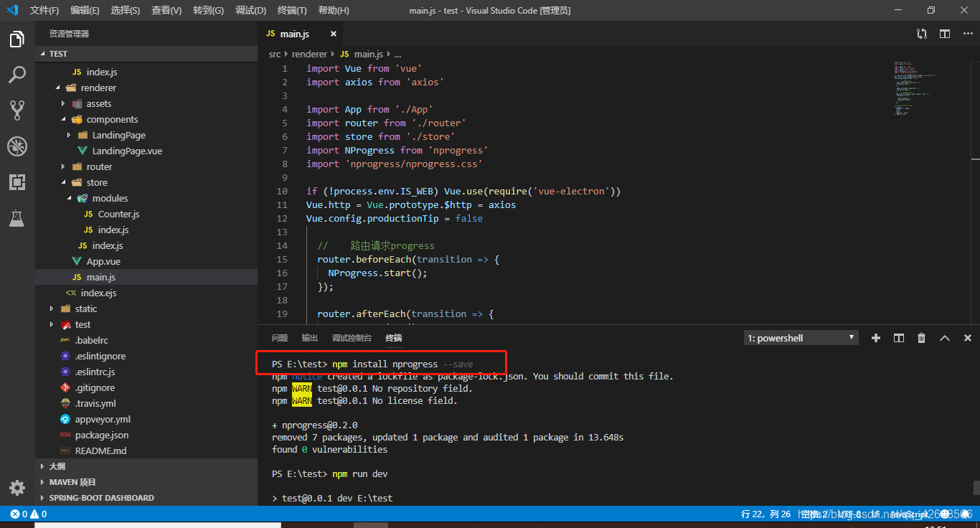The image size is (980, 528).
Task: Open the Search view in activity bar
Action: click(17, 75)
